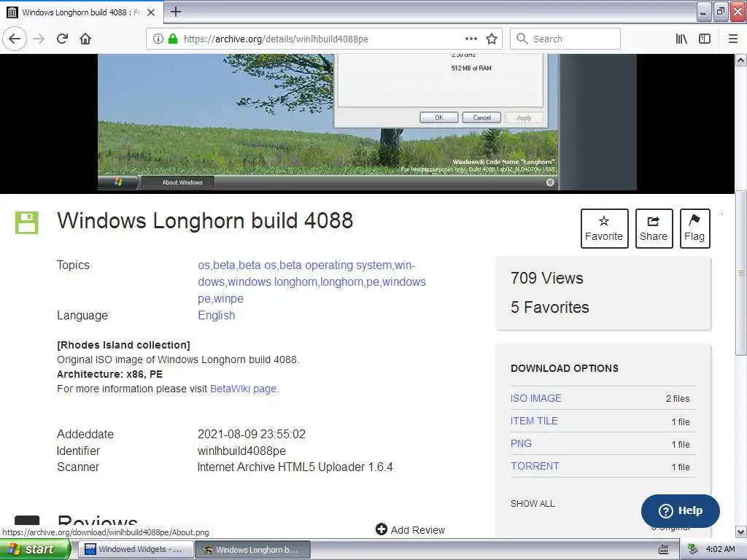This screenshot has width=747, height=560.
Task: Show site information icon in address bar
Action: tap(158, 39)
